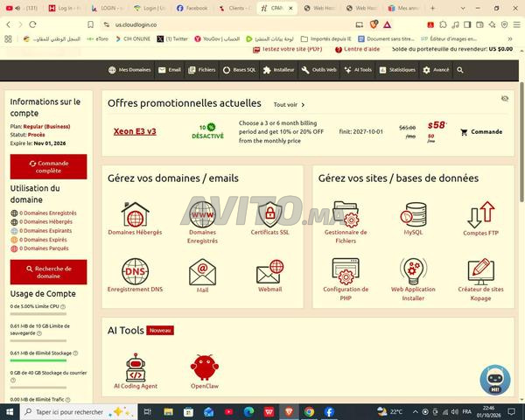The height and width of the screenshot is (420, 525).
Task: Open the Installeur menu
Action: [278, 70]
